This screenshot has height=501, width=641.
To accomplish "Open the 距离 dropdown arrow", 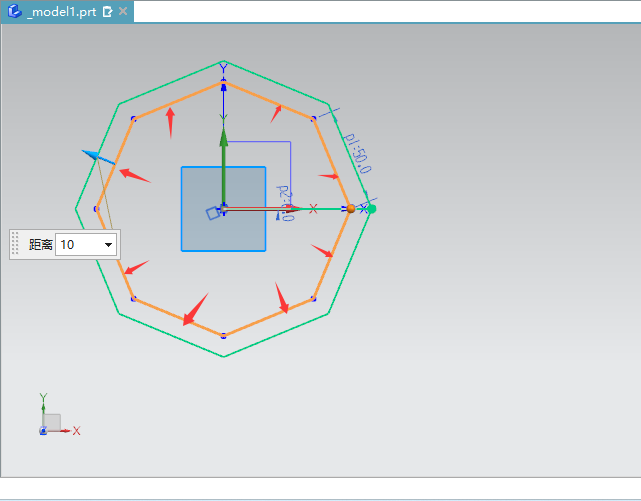I will [x=108, y=244].
